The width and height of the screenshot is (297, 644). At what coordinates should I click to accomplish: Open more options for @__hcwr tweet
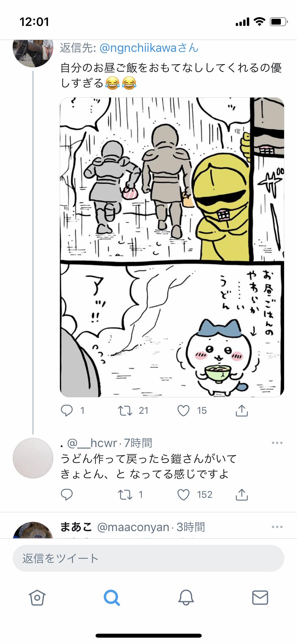tap(277, 443)
